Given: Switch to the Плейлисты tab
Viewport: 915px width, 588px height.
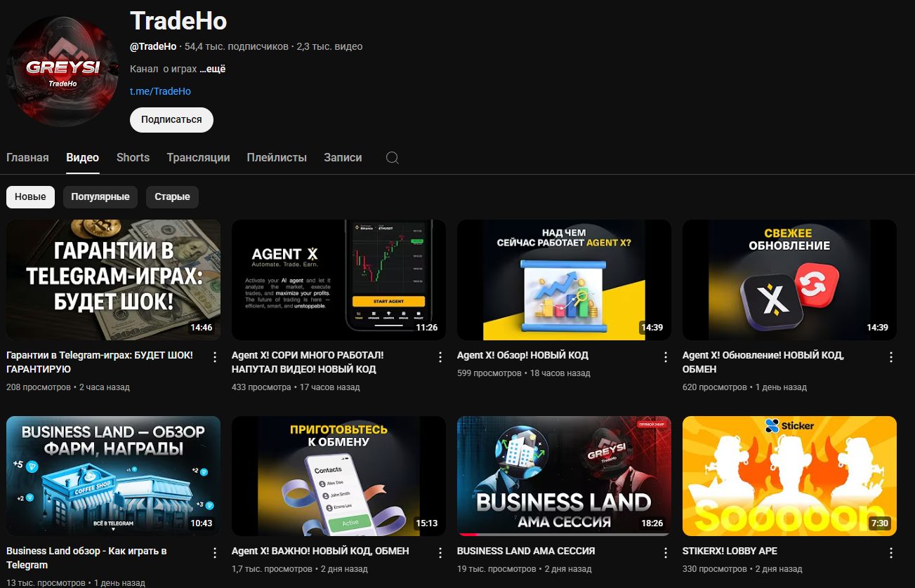Looking at the screenshot, I should tap(277, 158).
